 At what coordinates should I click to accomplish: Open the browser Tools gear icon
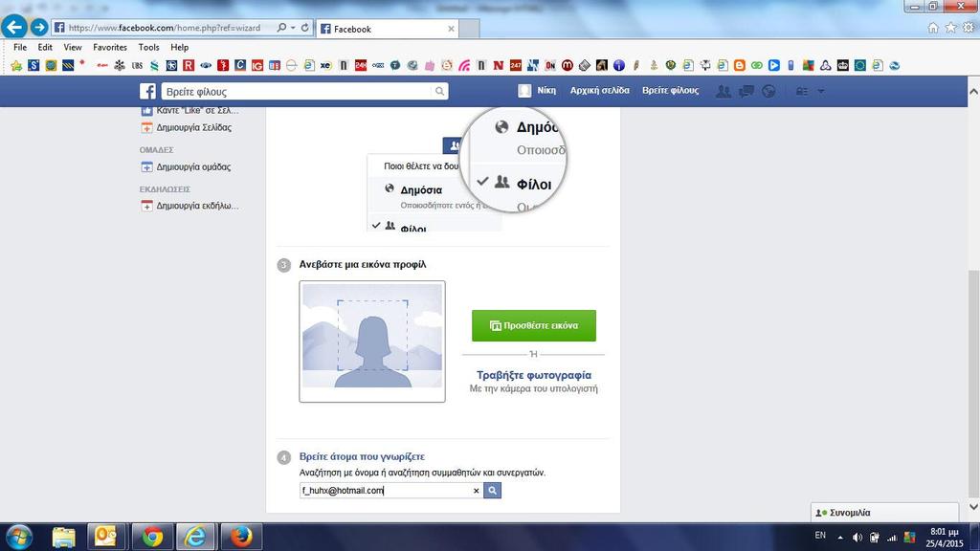pyautogui.click(x=969, y=28)
